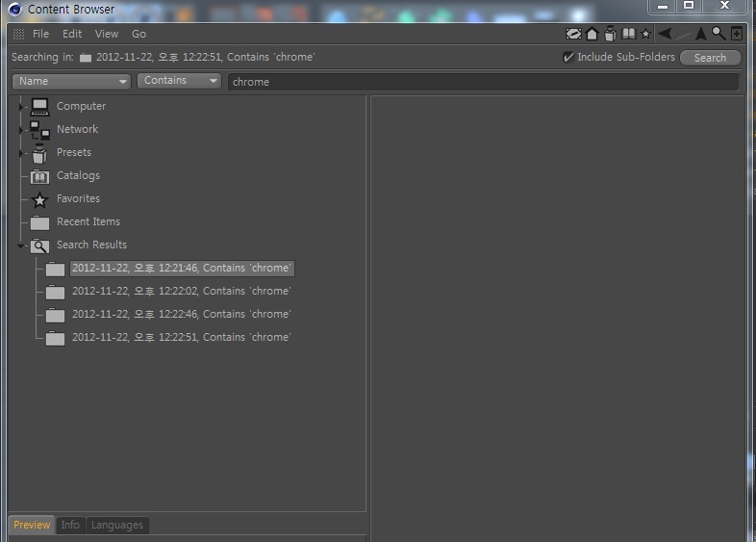
Task: Click the Catalogs book icon in tree
Action: click(39, 176)
